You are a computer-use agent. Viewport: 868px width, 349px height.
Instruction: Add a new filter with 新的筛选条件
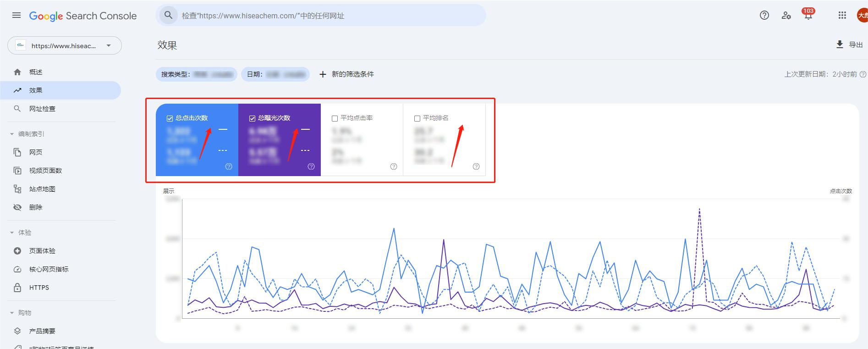point(346,74)
